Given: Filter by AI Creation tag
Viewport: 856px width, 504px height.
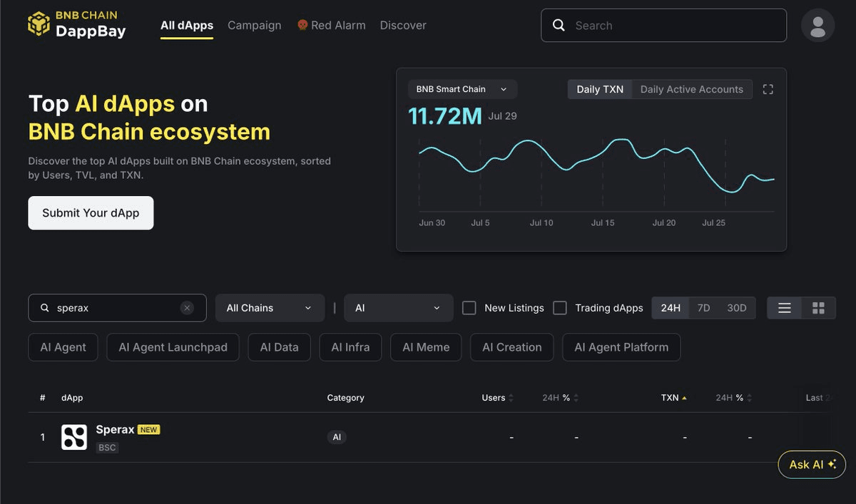Looking at the screenshot, I should point(512,347).
